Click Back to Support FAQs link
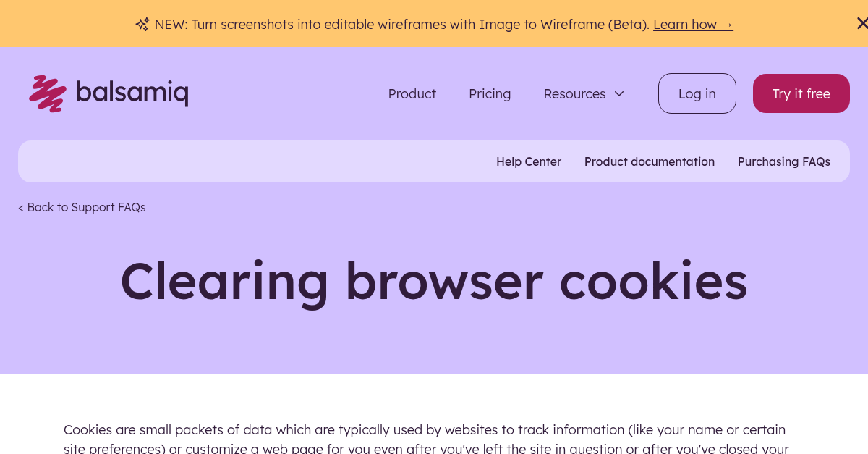 coord(82,207)
